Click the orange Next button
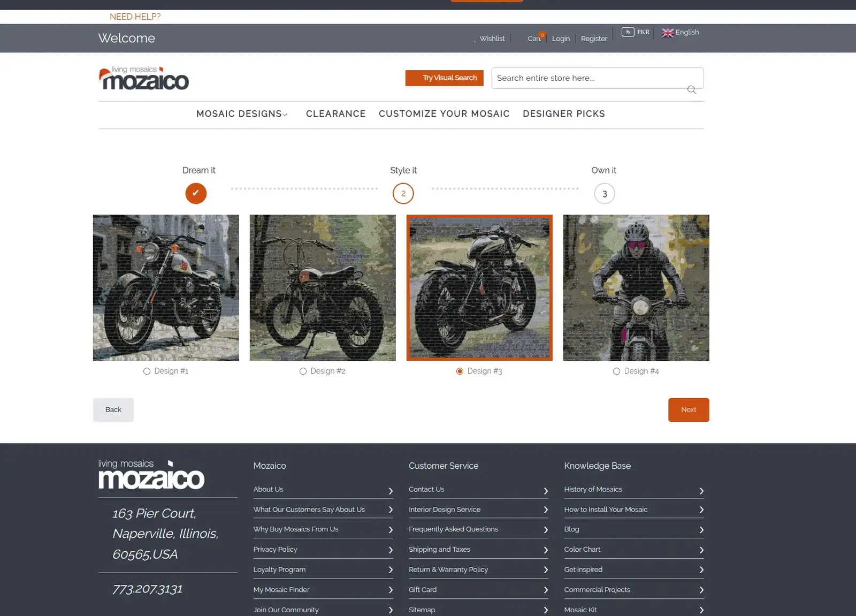The image size is (856, 616). pos(688,410)
